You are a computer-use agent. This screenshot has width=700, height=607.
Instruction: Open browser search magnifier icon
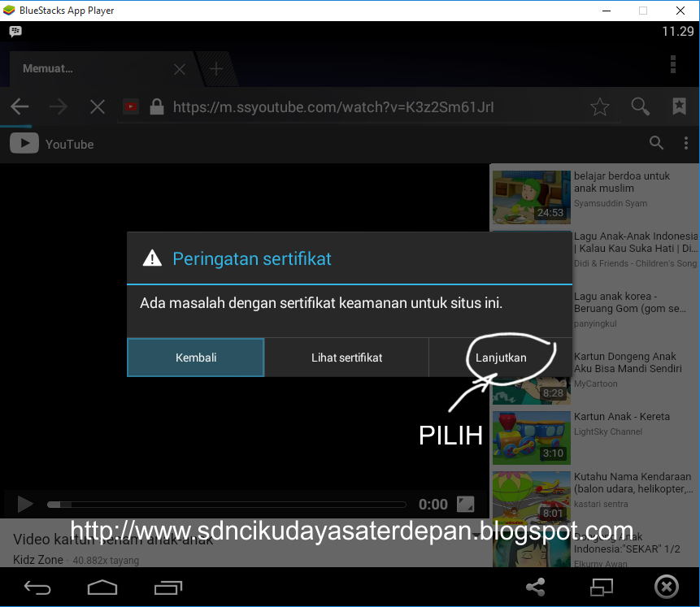640,106
